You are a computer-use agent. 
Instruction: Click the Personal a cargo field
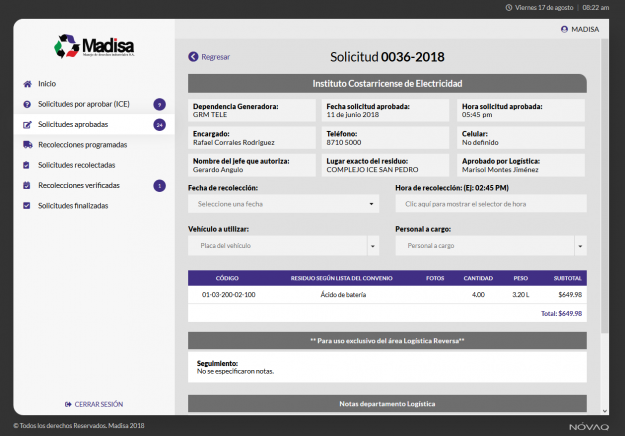point(485,245)
